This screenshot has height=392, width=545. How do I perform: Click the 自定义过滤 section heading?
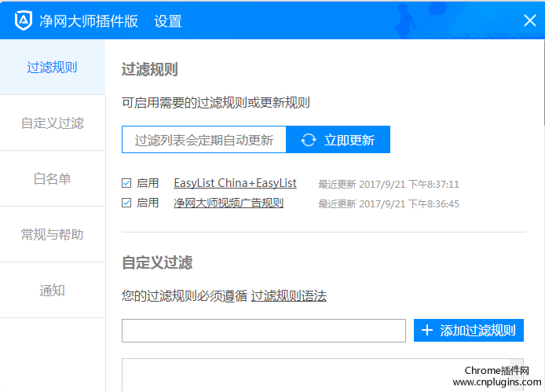[157, 262]
